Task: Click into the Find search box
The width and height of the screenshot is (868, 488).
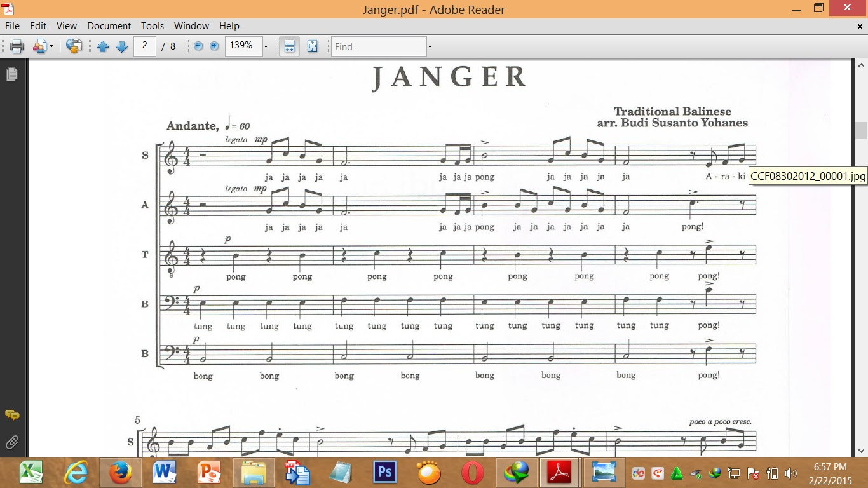Action: (379, 46)
